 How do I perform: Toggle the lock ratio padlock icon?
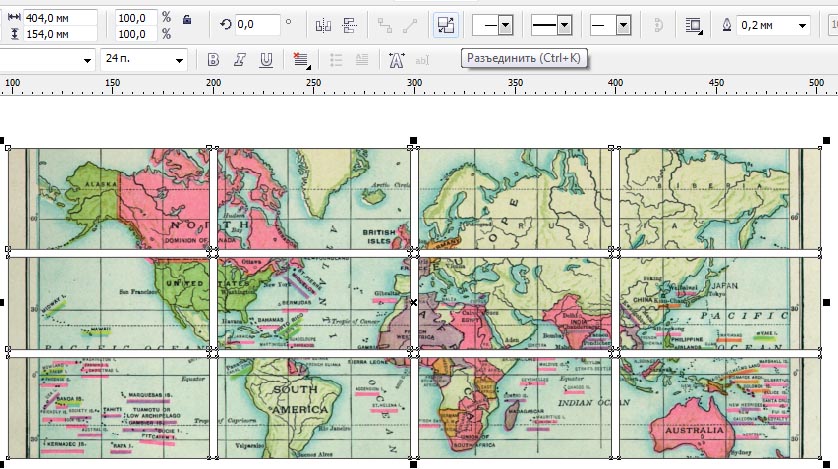[x=187, y=20]
